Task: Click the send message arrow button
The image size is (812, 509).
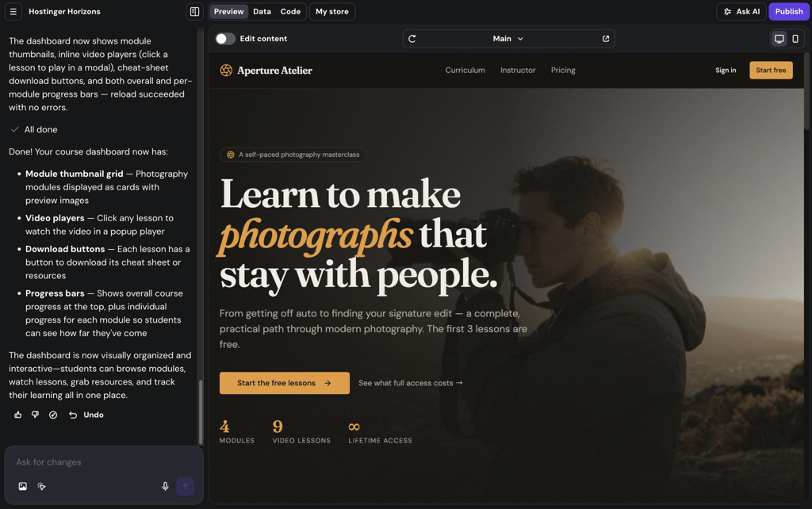Action: (185, 486)
